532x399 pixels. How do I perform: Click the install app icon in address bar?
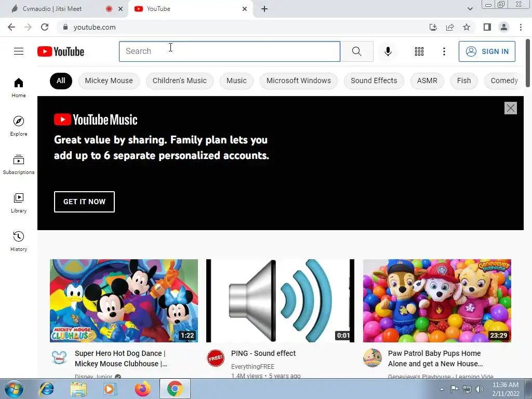click(x=433, y=27)
